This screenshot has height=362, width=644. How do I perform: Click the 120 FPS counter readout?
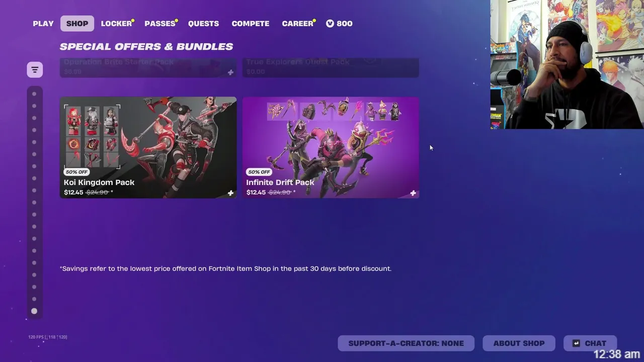click(47, 337)
